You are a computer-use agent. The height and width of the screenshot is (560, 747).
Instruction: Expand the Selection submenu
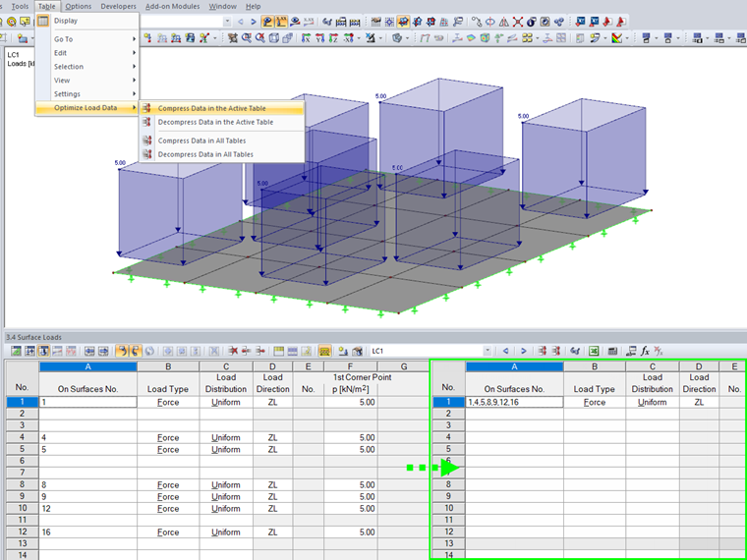[87, 67]
